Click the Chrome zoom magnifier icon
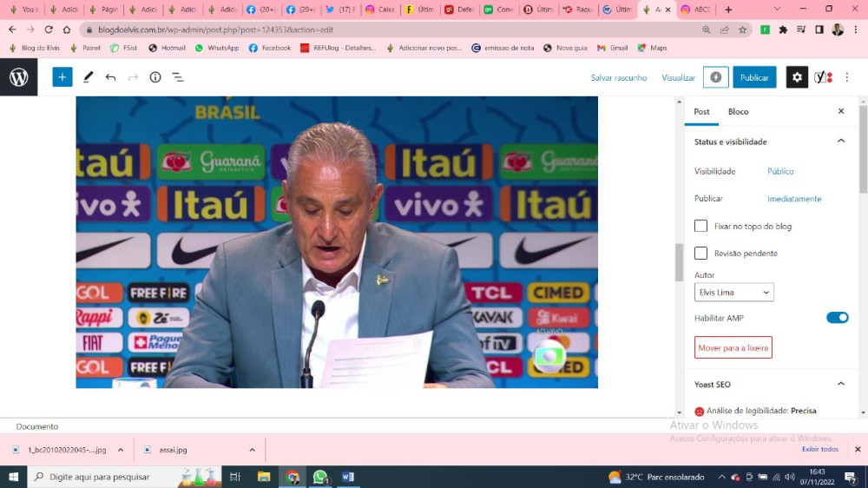 coord(707,30)
